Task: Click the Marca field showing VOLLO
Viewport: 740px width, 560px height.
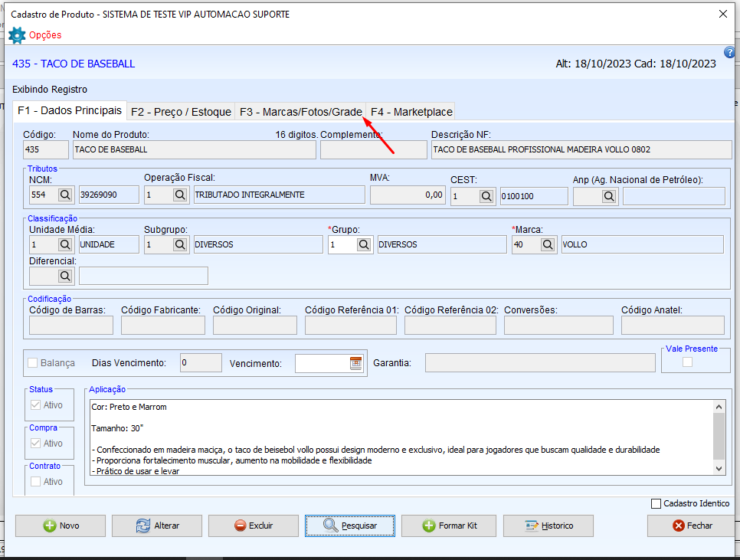Action: pos(642,244)
